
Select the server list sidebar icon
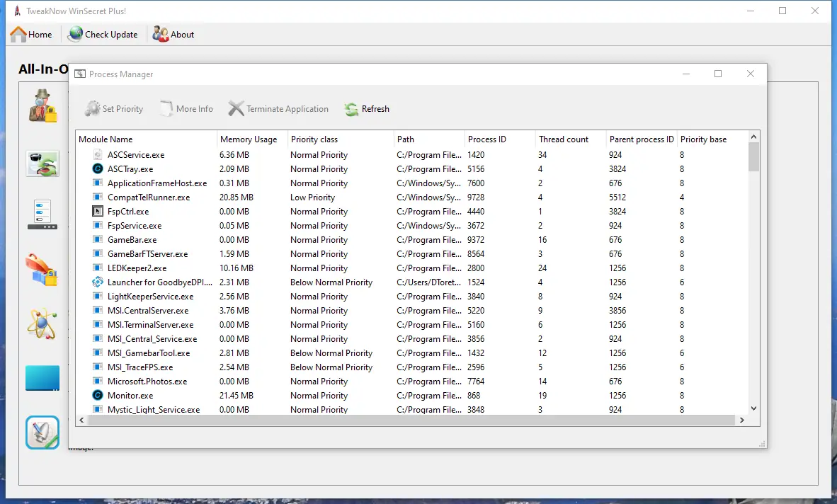[42, 215]
